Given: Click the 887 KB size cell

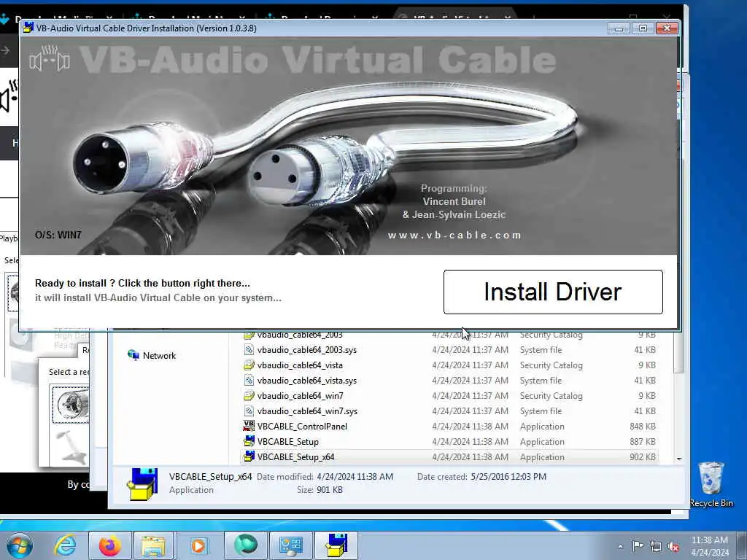Looking at the screenshot, I should [x=642, y=441].
